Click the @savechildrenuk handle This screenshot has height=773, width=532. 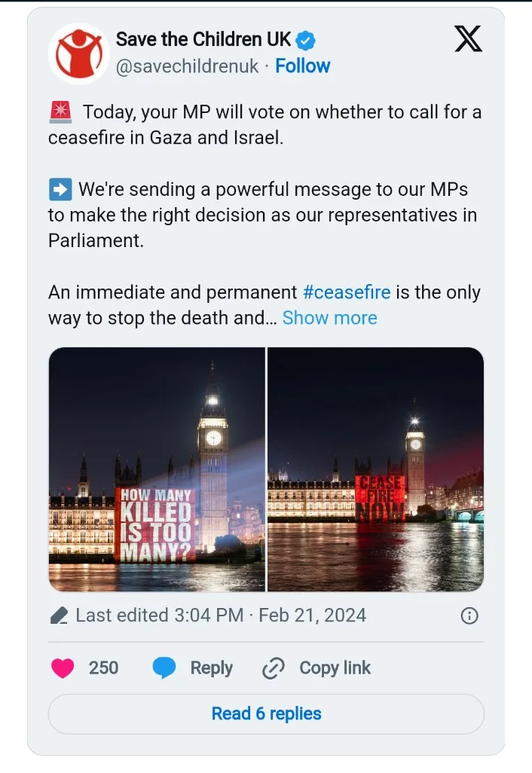[x=187, y=66]
